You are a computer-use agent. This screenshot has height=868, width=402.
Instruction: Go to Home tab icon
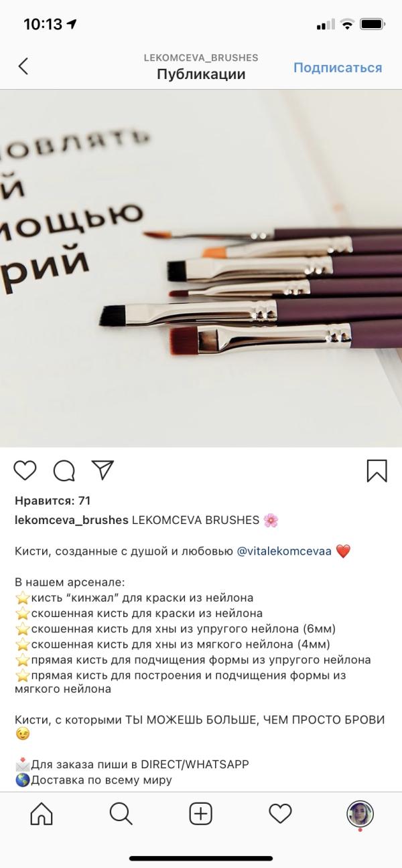click(x=42, y=814)
